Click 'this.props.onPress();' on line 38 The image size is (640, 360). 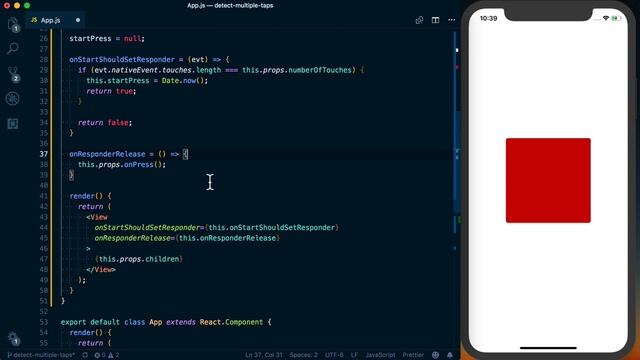coord(122,165)
